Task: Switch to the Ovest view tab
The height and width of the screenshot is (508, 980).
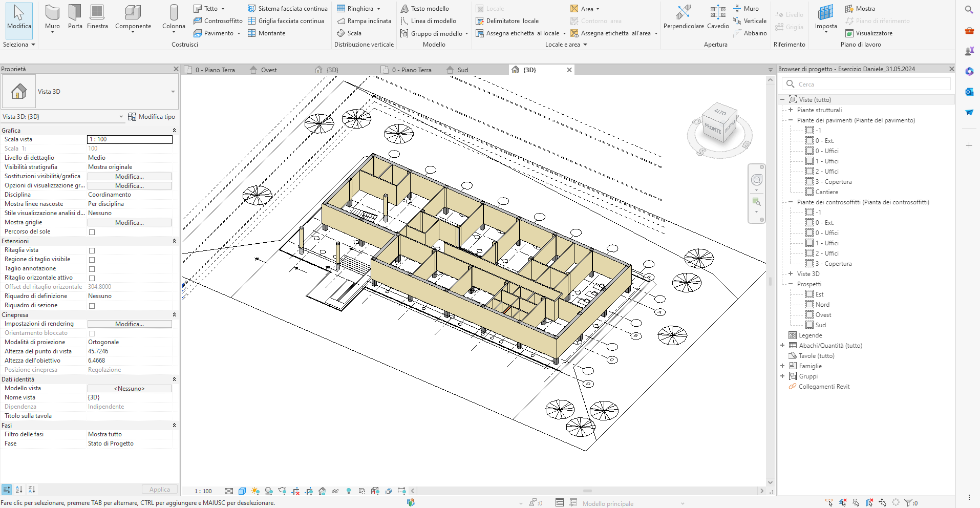Action: [268, 70]
